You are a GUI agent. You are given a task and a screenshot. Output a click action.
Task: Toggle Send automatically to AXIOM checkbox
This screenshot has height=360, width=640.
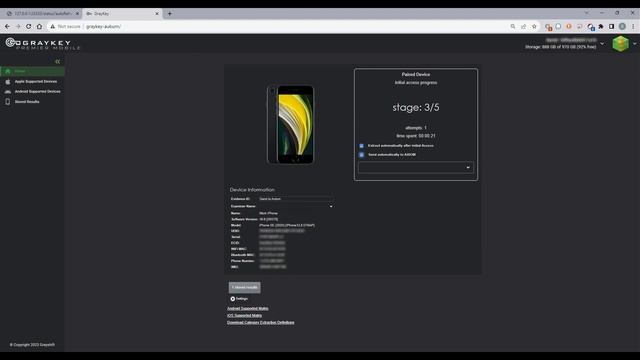pyautogui.click(x=361, y=155)
